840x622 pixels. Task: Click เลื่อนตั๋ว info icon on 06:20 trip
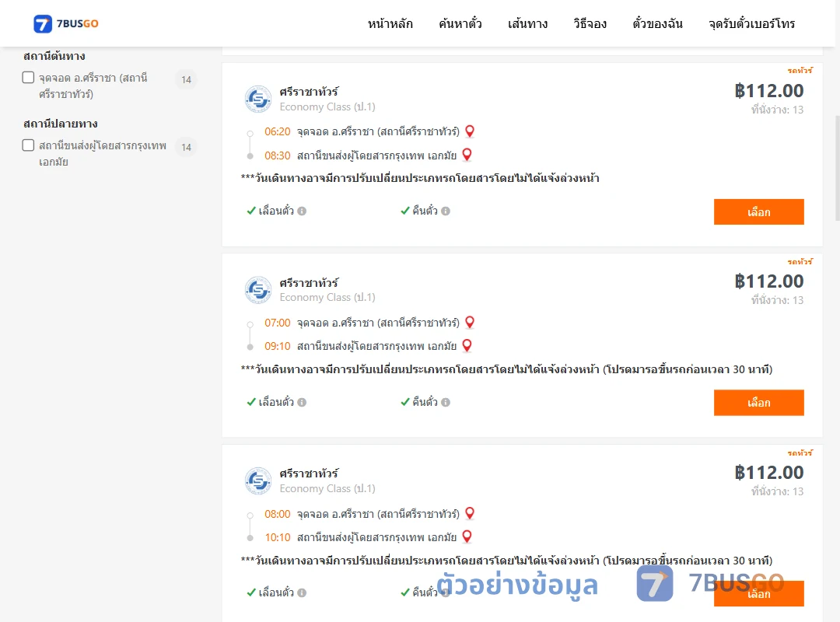(302, 211)
